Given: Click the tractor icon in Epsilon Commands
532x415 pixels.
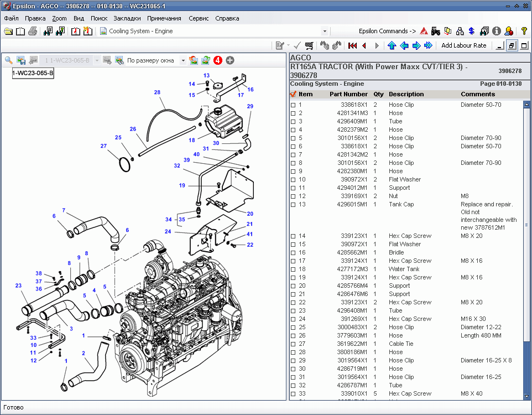Looking at the screenshot, I should tap(435, 32).
